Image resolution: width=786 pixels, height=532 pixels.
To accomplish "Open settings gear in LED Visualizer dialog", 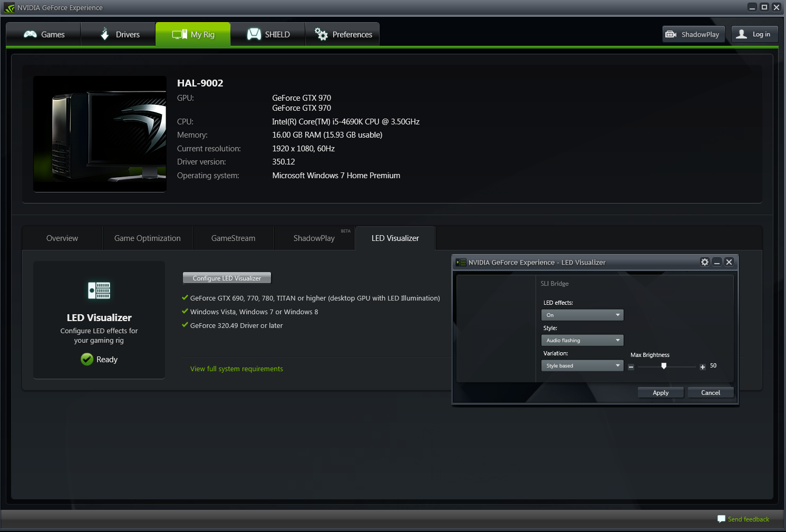I will (x=705, y=262).
